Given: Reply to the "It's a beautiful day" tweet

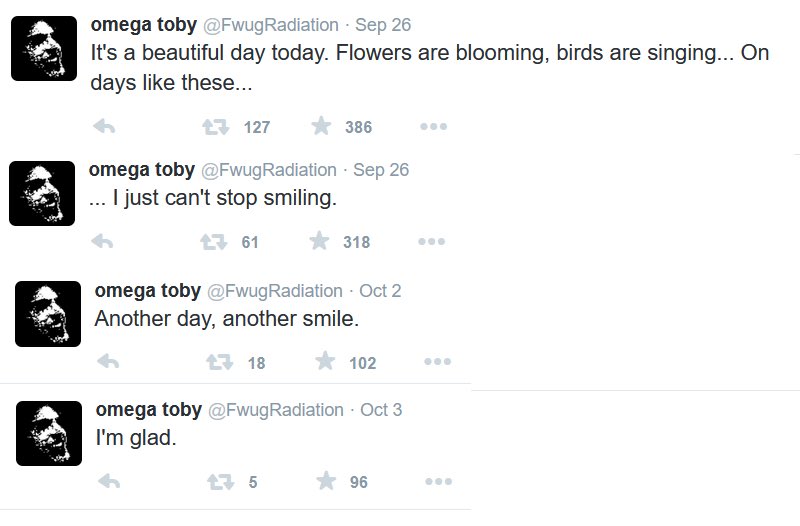Looking at the screenshot, I should coord(103,127).
